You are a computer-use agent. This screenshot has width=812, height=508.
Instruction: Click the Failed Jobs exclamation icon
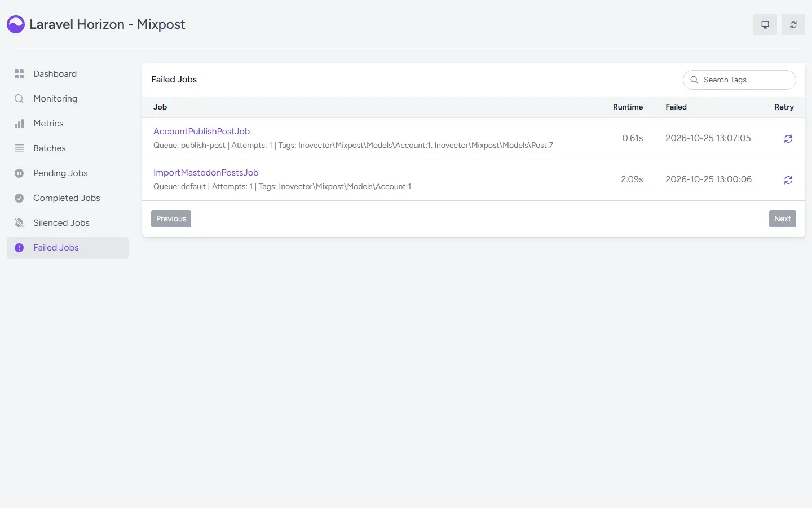pyautogui.click(x=19, y=248)
